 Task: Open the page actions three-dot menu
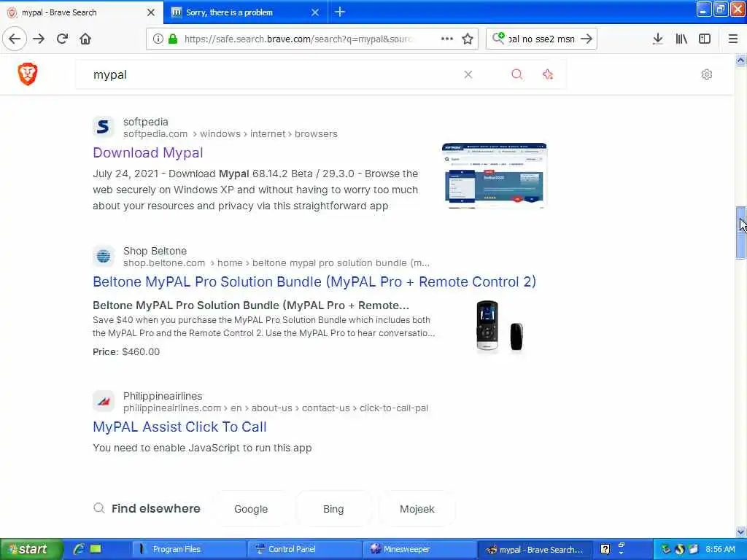pyautogui.click(x=447, y=39)
